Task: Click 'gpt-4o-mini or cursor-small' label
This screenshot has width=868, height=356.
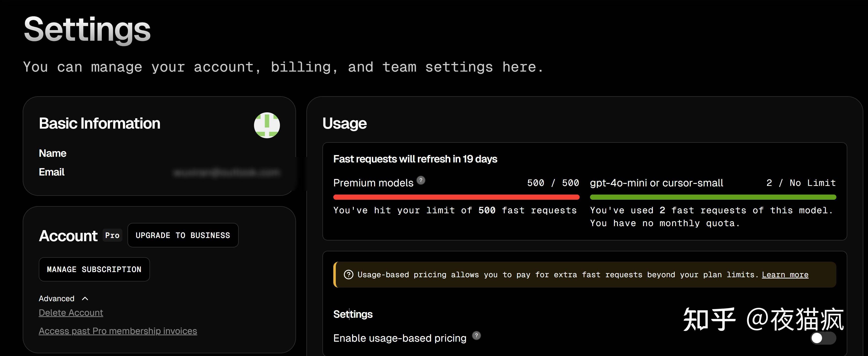Action: tap(656, 183)
